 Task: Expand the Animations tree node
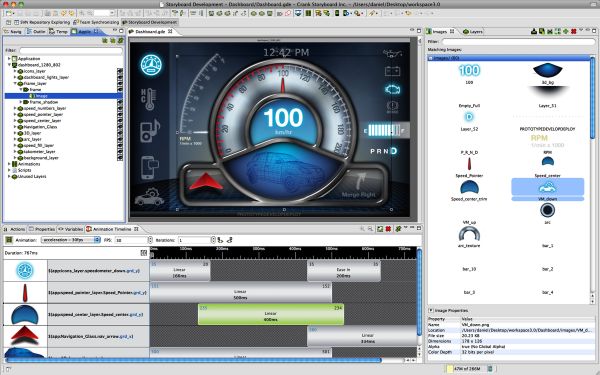9,164
